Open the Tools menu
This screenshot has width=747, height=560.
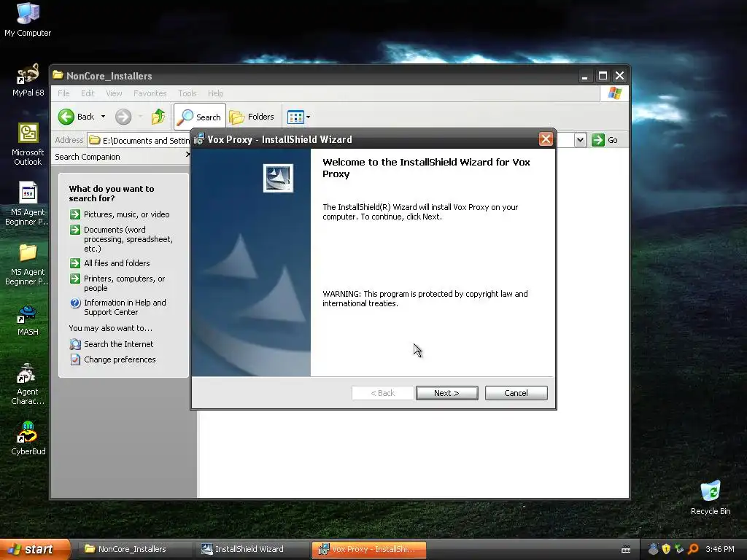(187, 93)
